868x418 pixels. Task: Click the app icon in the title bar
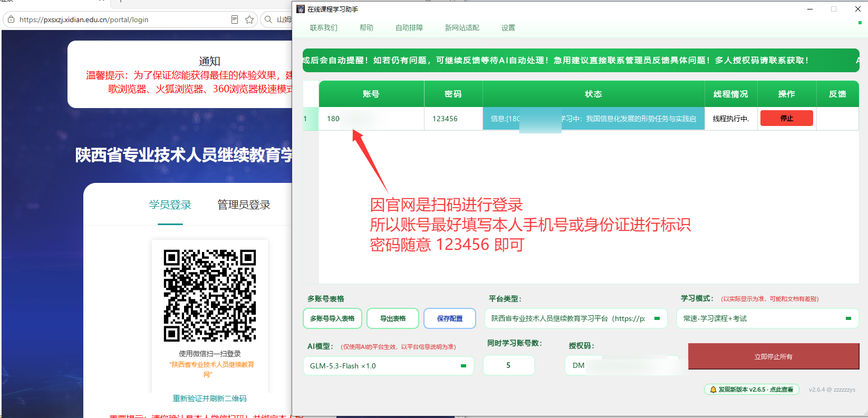click(301, 9)
